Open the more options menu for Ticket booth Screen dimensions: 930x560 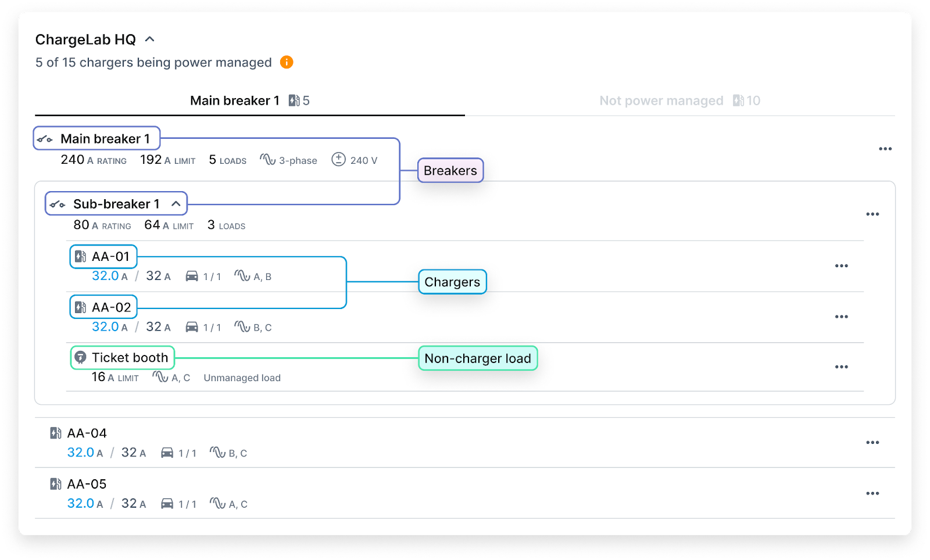[x=842, y=367]
